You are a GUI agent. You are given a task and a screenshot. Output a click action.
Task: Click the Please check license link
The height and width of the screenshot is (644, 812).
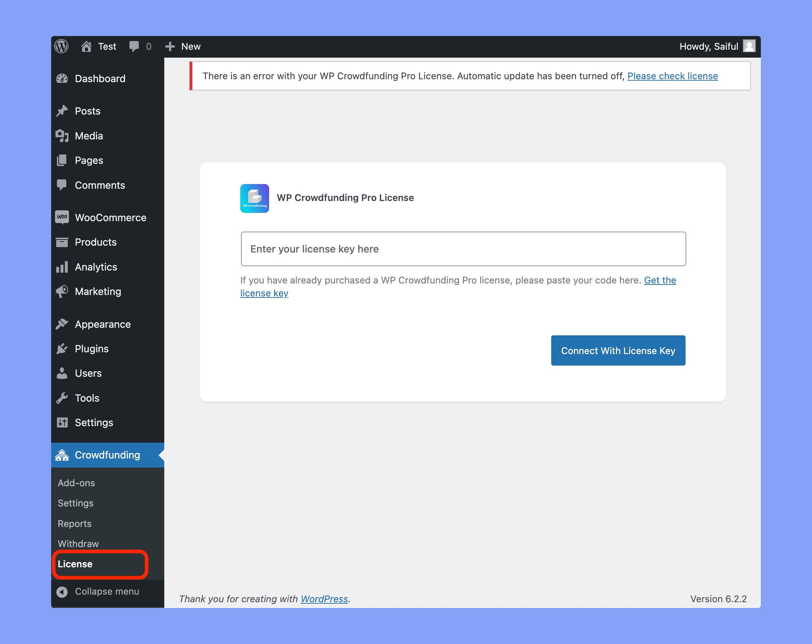(x=672, y=76)
